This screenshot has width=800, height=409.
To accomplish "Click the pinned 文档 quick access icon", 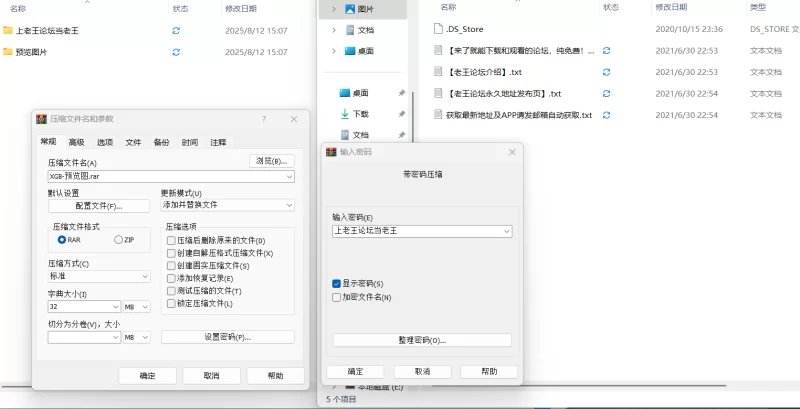I will [345, 135].
